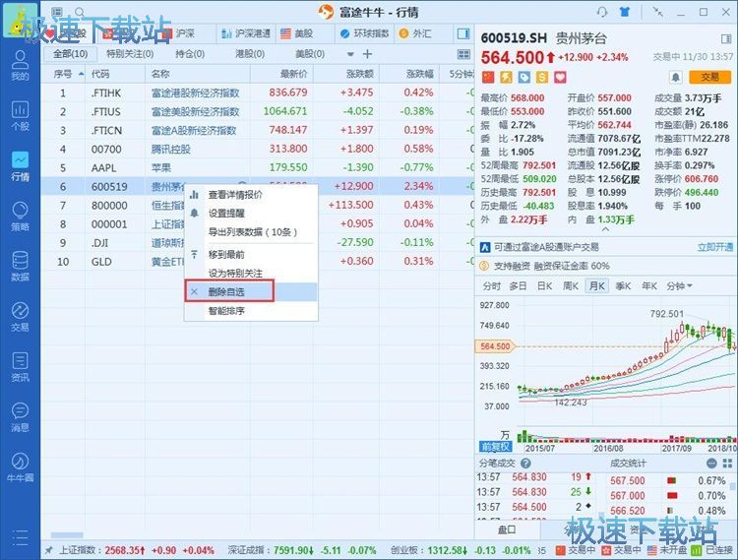
Task: Select the AAPL 苹果 row
Action: point(257,168)
